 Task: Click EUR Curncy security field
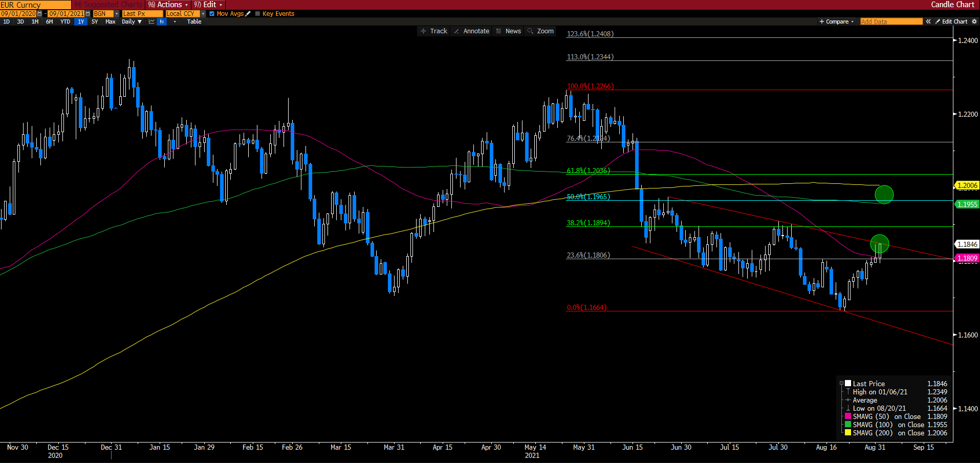pyautogui.click(x=35, y=5)
